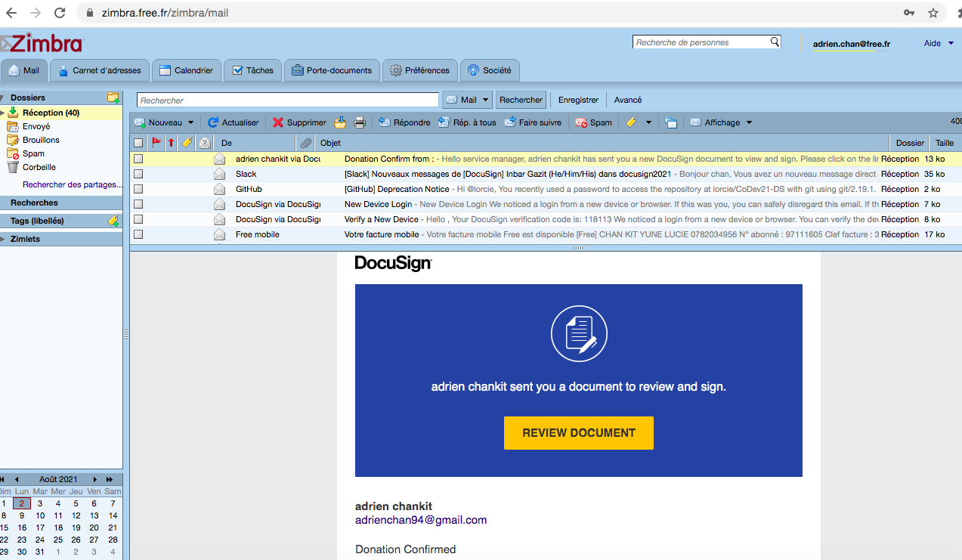Click the read status column header icon
Image resolution: width=962 pixels, height=560 pixels.
pyautogui.click(x=204, y=142)
